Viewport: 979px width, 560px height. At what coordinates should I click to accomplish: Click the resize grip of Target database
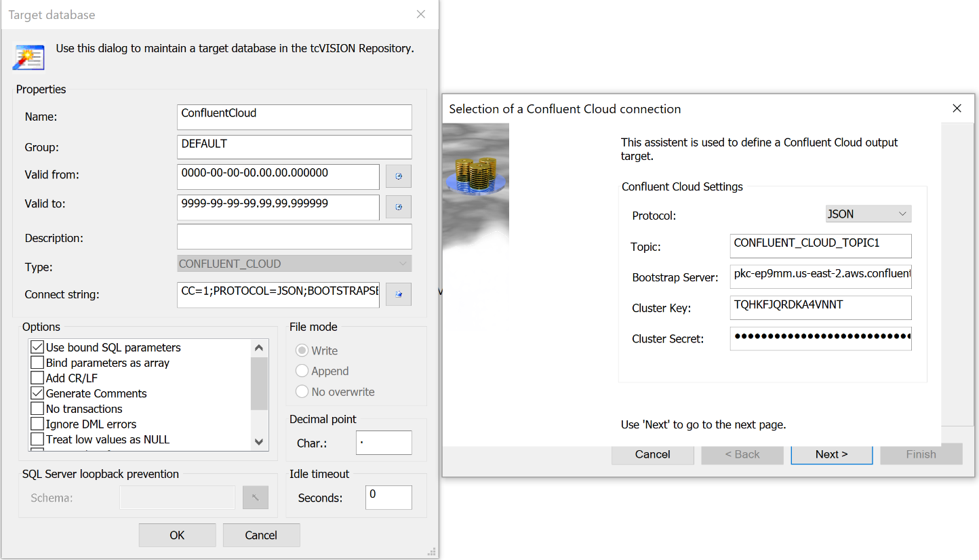(x=431, y=551)
